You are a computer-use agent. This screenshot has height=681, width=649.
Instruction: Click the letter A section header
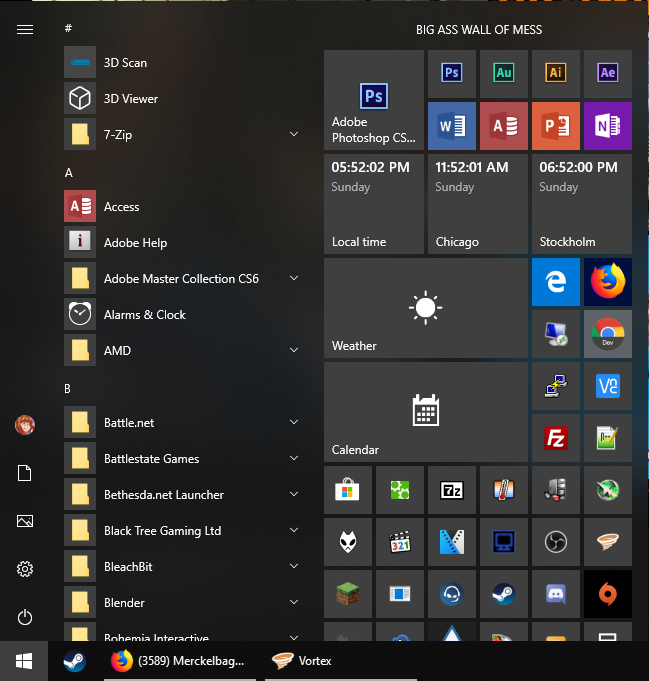point(69,173)
